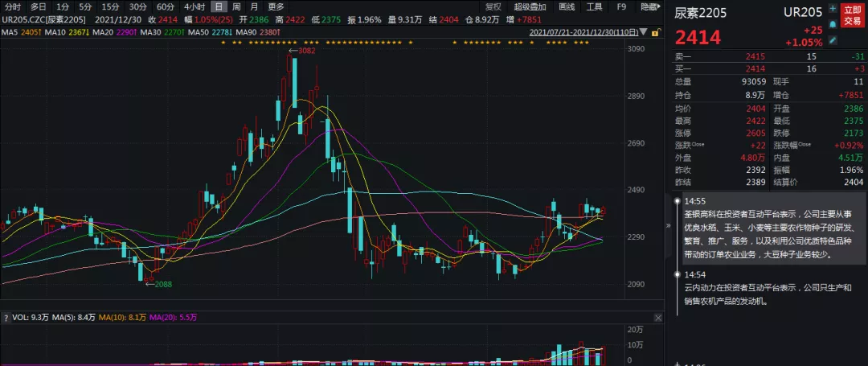Switch to the 周 weekly chart
This screenshot has width=868, height=366.
tap(236, 6)
